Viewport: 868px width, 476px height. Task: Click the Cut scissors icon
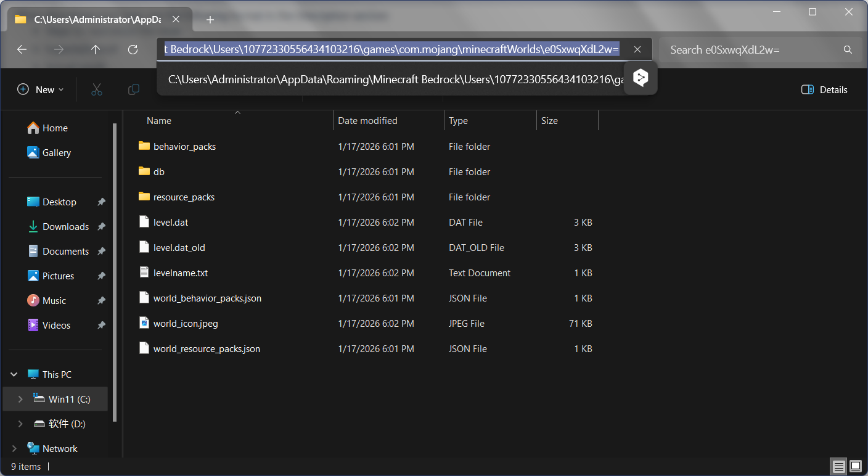(x=96, y=90)
